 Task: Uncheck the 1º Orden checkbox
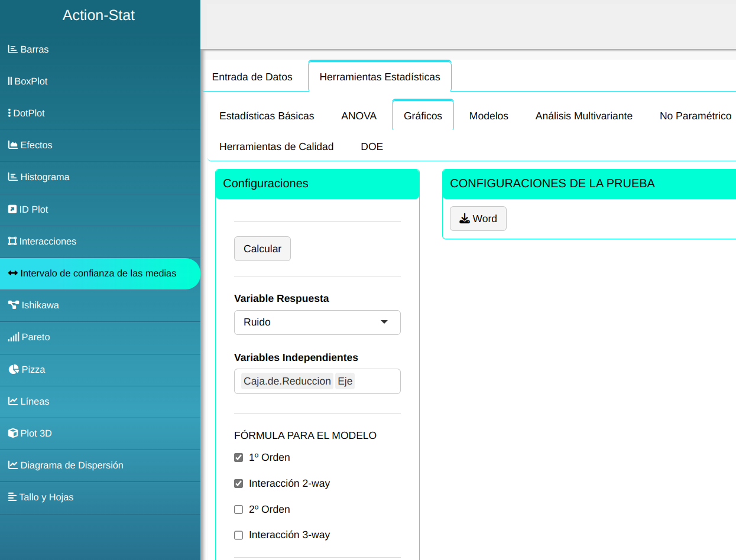coord(239,458)
